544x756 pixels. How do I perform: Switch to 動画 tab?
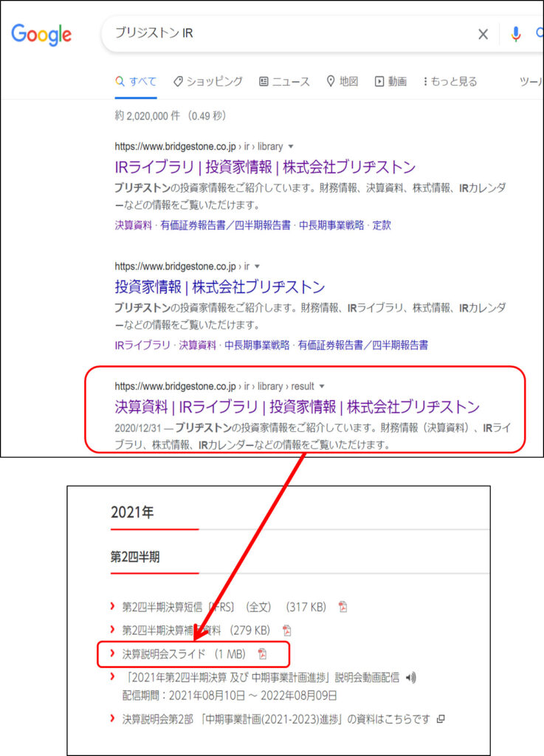click(x=390, y=81)
